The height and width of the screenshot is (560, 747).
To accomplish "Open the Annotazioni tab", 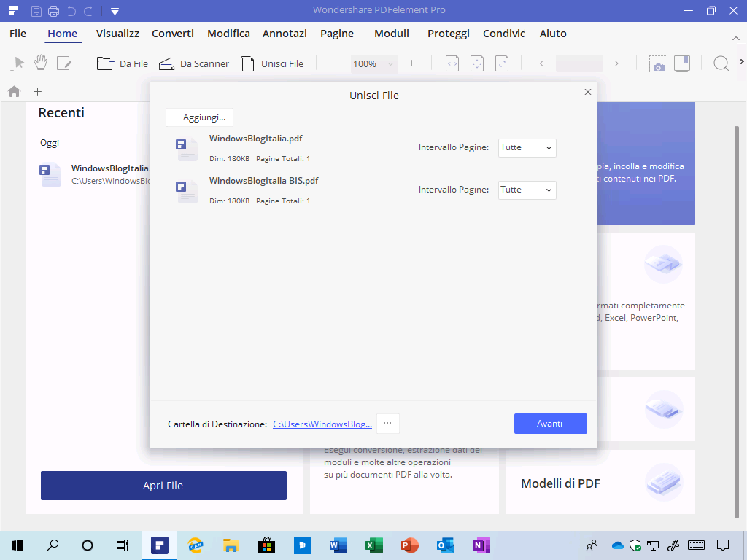I will 285,34.
